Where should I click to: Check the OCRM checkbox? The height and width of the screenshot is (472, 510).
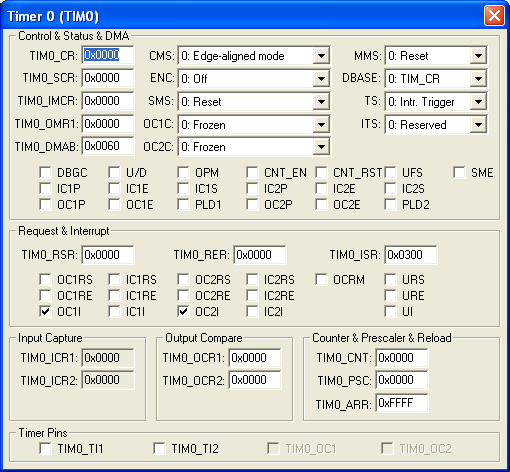(321, 279)
